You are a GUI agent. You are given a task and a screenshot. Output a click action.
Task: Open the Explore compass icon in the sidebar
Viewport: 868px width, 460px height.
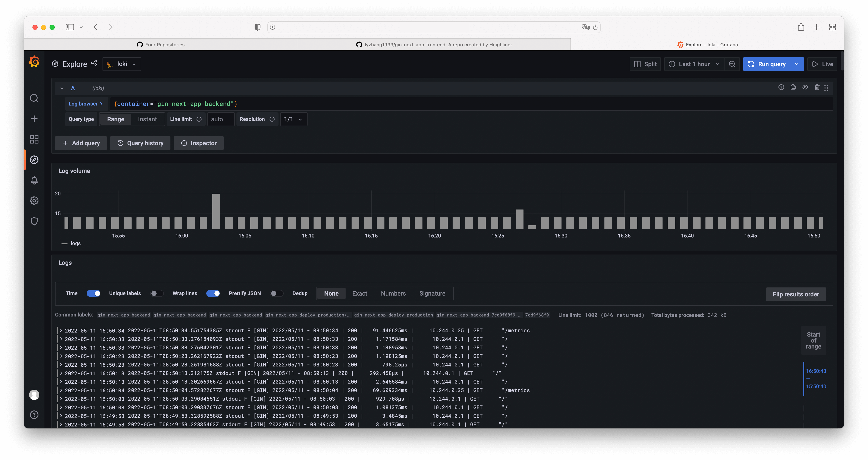click(x=34, y=160)
